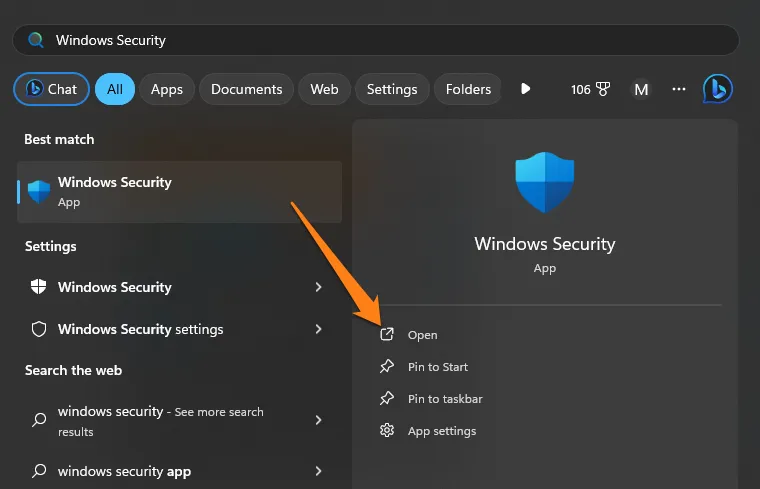
Task: Switch to the Settings filter tab
Action: 392,89
